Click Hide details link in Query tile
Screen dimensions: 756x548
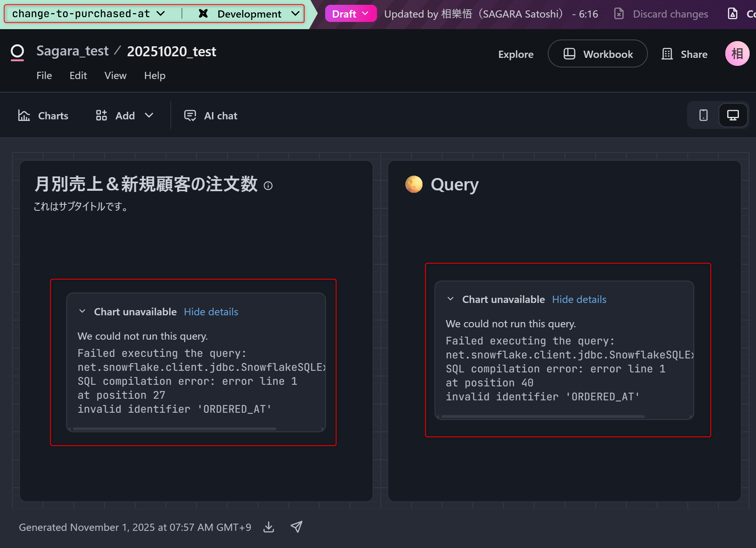pos(579,299)
